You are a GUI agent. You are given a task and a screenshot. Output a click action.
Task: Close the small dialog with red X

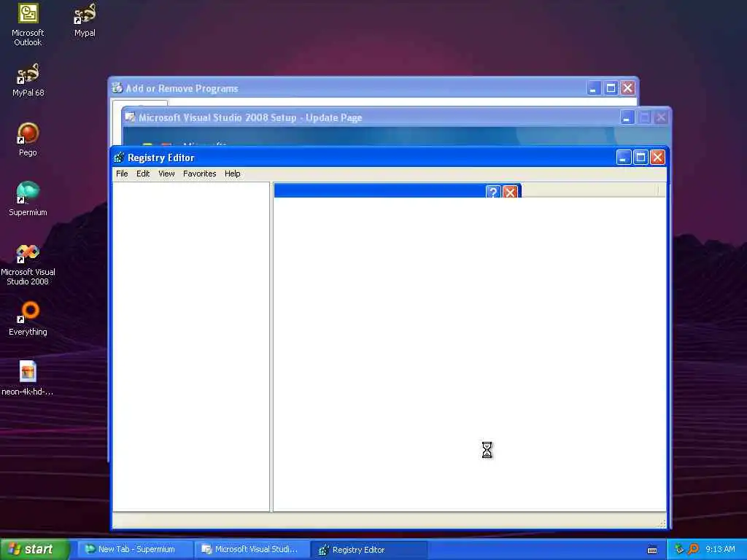tap(510, 192)
